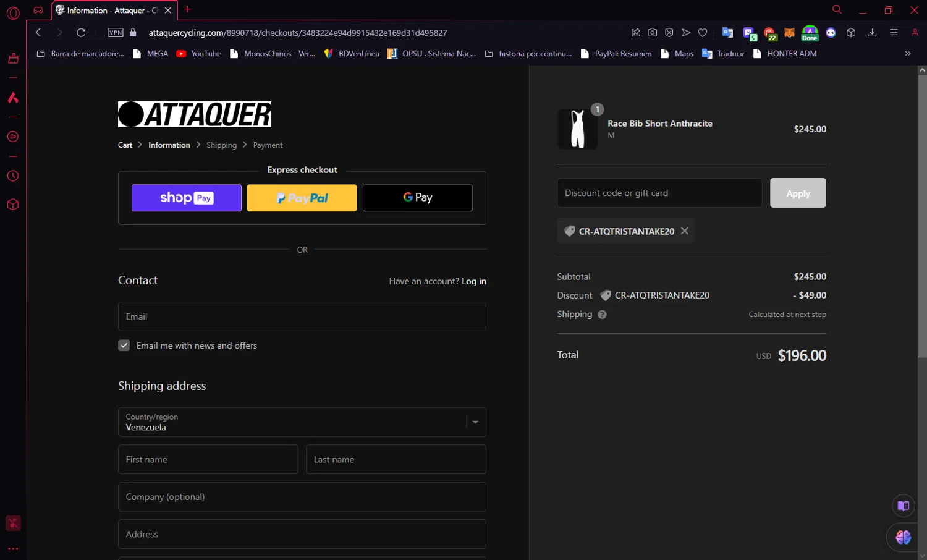Click the red crossed icon at sidebar bottom
This screenshot has height=560, width=927.
coord(13,523)
